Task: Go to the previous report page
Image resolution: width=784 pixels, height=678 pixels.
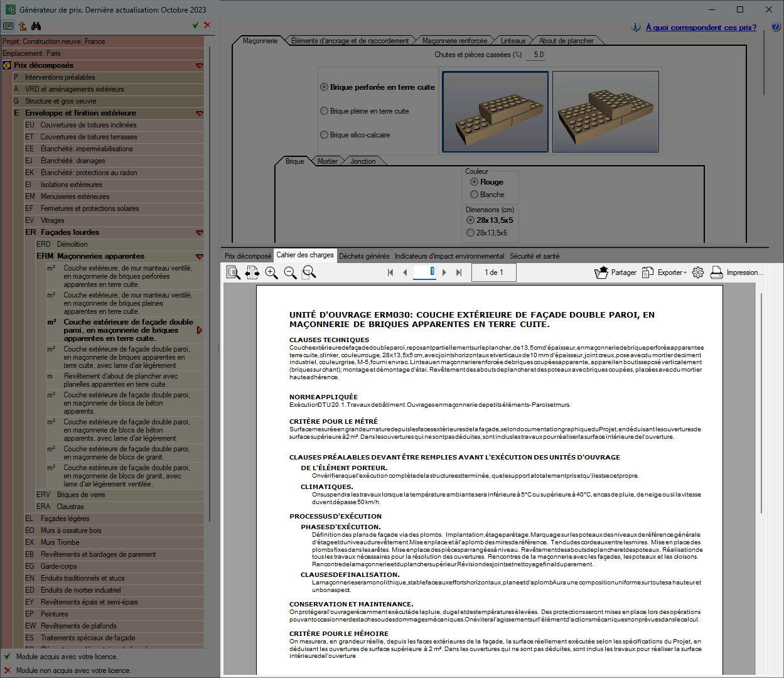Action: (x=405, y=272)
